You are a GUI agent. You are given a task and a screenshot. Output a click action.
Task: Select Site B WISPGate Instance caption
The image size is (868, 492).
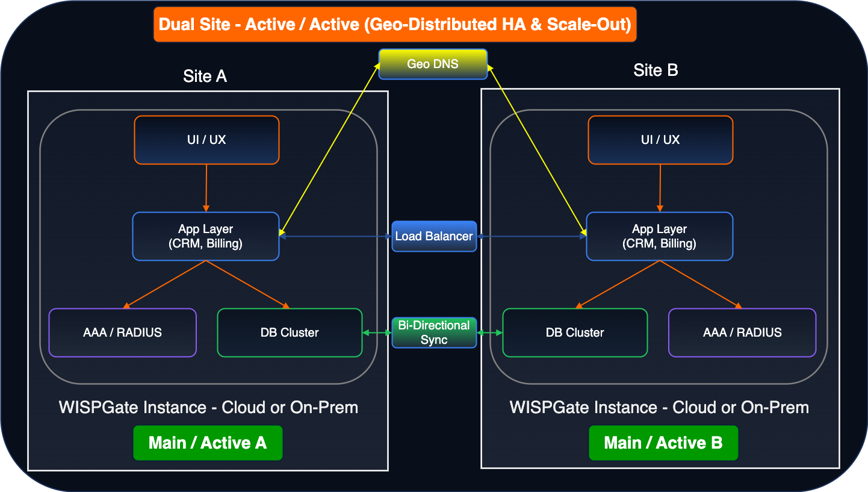(x=659, y=408)
